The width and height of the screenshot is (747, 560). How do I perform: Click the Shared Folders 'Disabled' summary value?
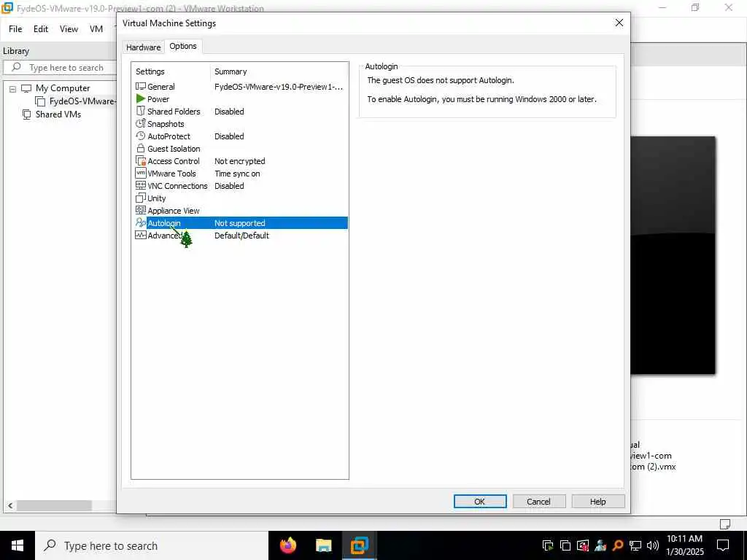click(229, 112)
